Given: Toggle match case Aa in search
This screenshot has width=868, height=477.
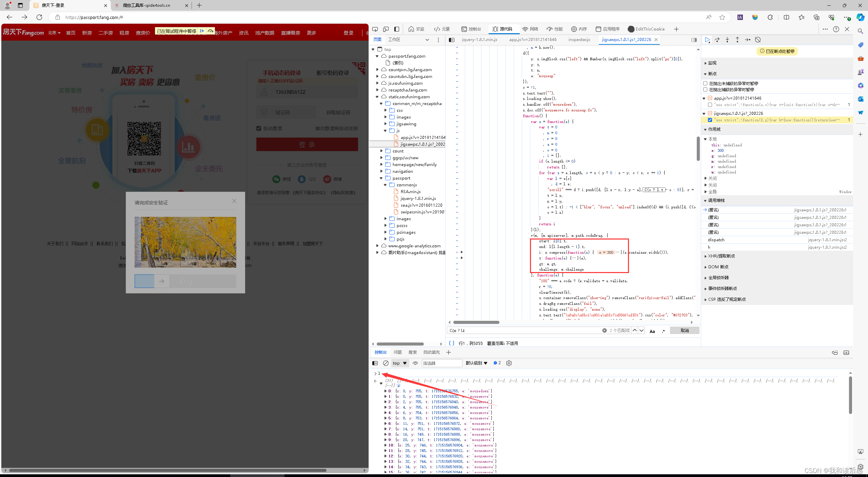Looking at the screenshot, I should tap(652, 331).
